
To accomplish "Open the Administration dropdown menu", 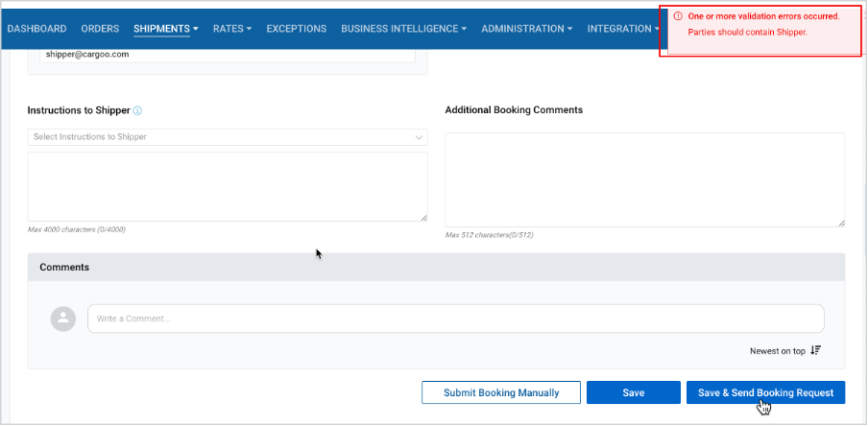I will coord(527,29).
